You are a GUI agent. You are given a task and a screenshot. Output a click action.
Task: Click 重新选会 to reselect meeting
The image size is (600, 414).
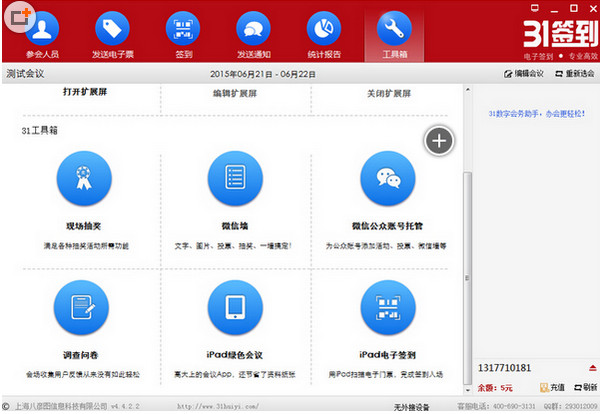point(572,74)
